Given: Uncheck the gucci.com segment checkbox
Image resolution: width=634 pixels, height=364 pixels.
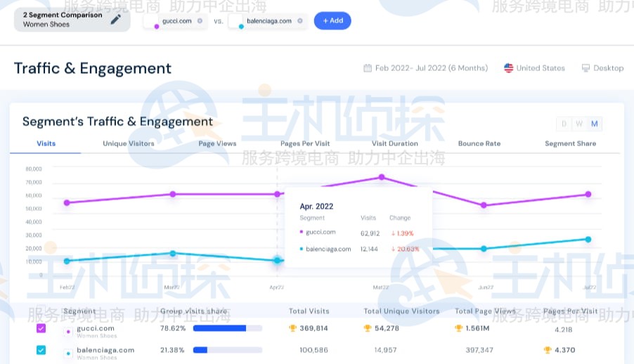Looking at the screenshot, I should (x=41, y=328).
